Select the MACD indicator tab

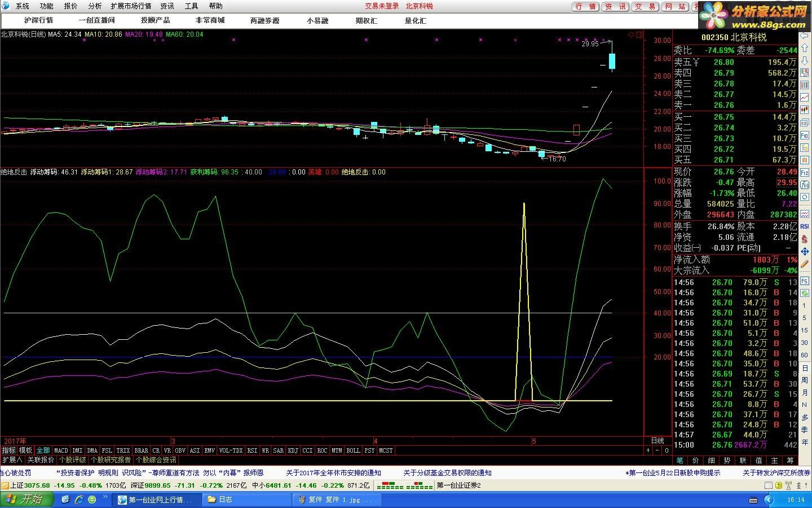[x=61, y=450]
